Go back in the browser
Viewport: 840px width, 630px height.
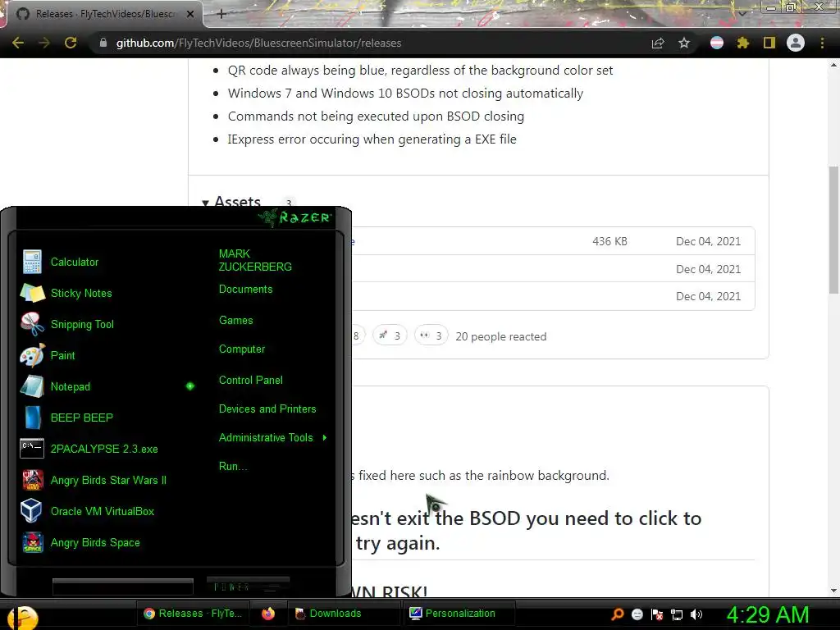18,43
